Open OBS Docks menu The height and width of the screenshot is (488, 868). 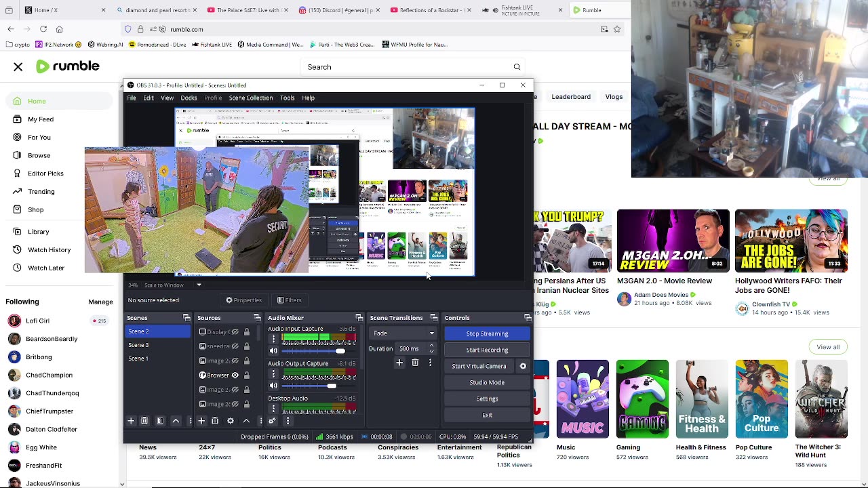[x=189, y=98]
